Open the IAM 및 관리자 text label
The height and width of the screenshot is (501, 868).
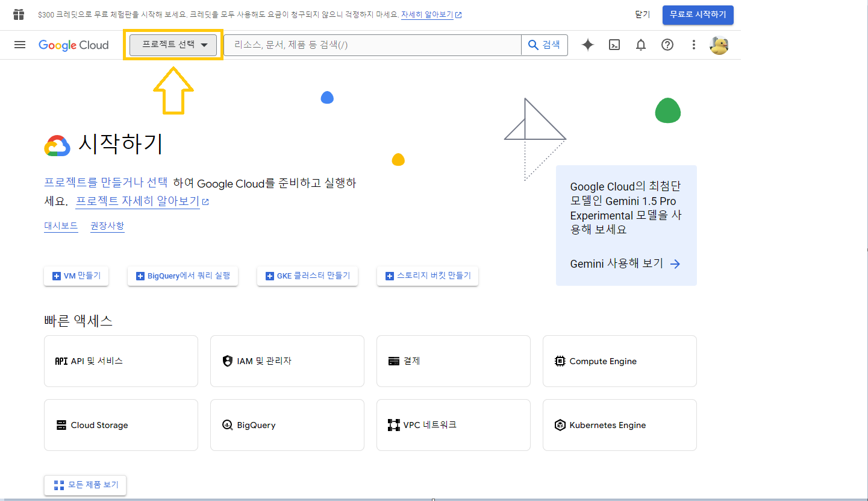[x=264, y=361]
